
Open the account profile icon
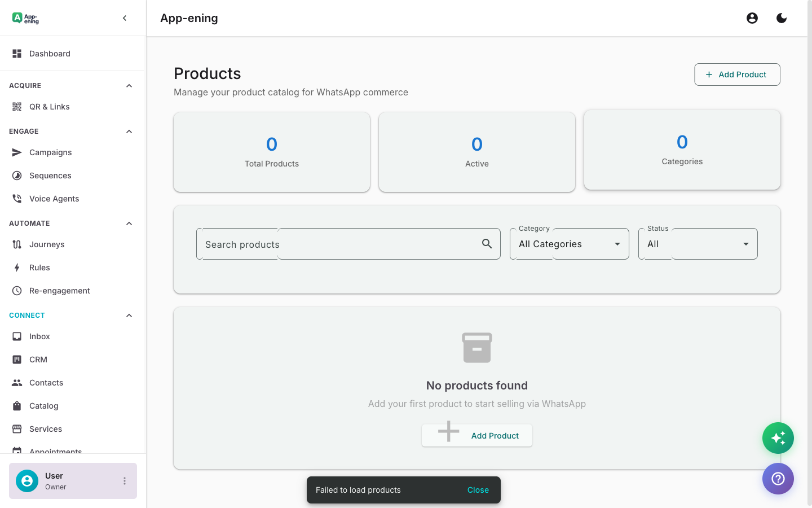pyautogui.click(x=752, y=17)
